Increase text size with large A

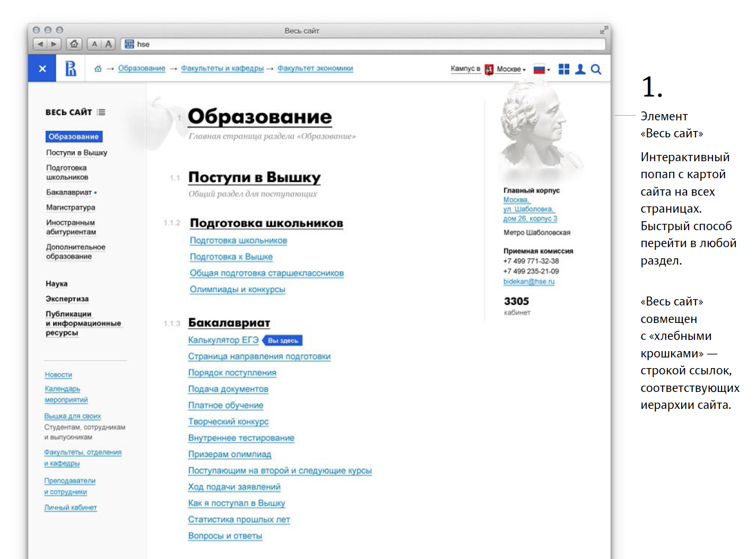(108, 44)
